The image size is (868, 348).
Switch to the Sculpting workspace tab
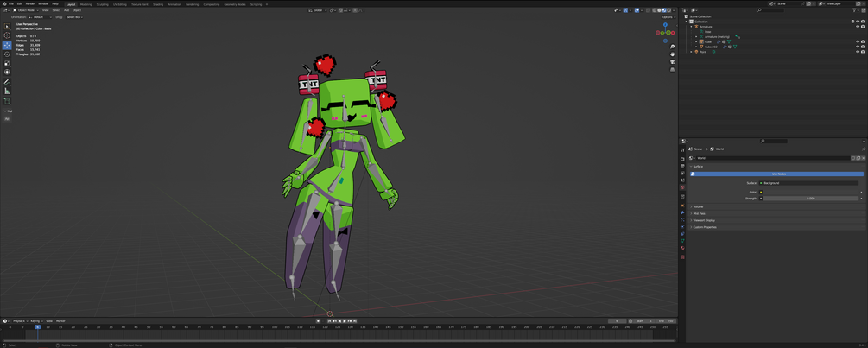click(x=103, y=4)
